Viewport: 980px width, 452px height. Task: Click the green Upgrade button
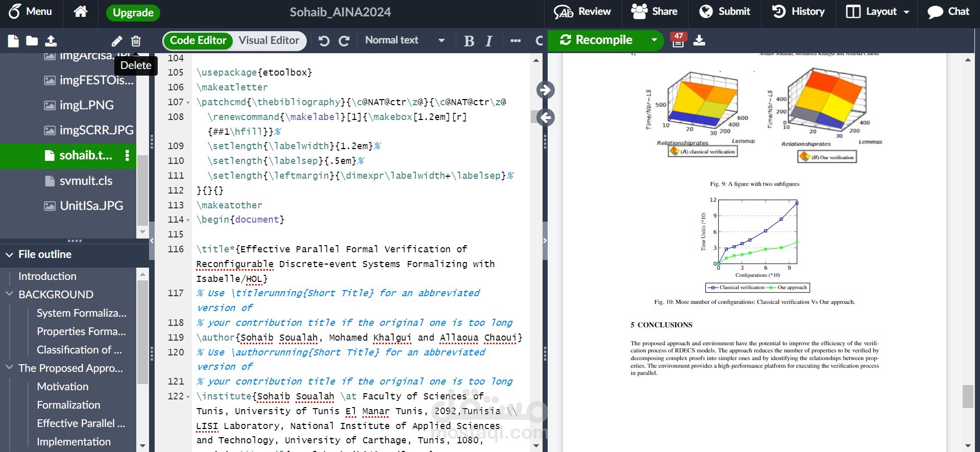(x=133, y=13)
